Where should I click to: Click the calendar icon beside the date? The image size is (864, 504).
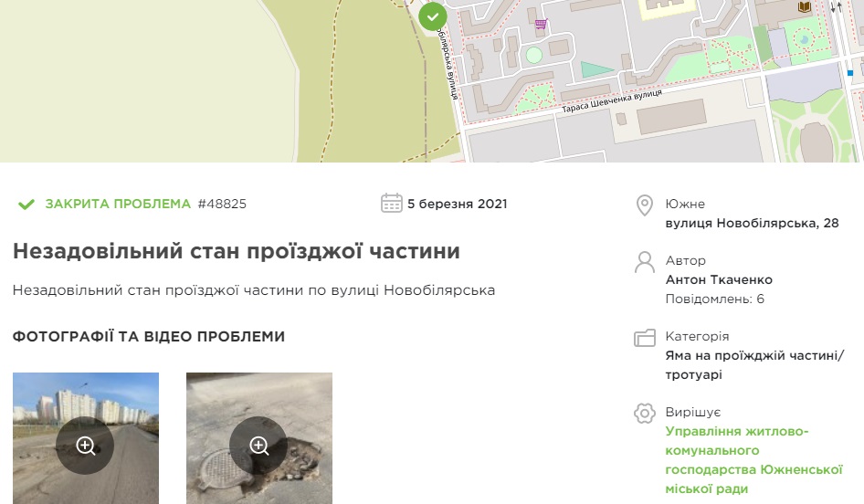coord(391,204)
